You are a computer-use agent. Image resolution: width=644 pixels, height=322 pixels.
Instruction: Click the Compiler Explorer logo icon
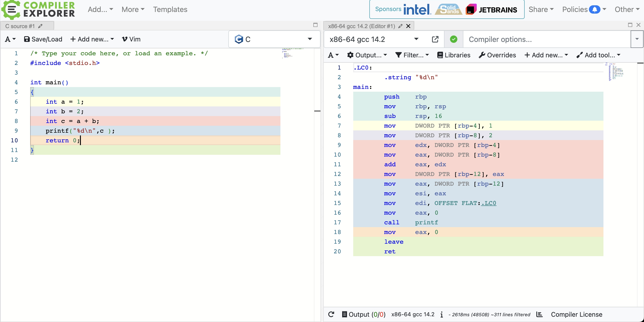(11, 9)
